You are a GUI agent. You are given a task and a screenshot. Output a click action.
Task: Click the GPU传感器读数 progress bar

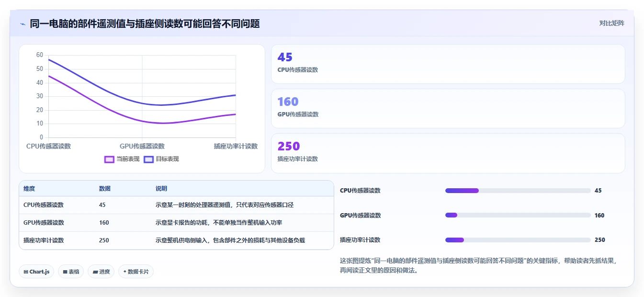518,215
